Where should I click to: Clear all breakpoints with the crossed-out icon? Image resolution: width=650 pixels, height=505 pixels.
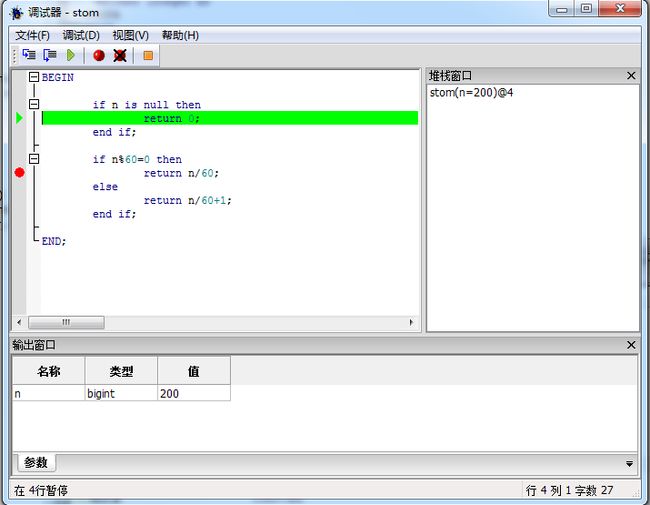click(x=120, y=55)
